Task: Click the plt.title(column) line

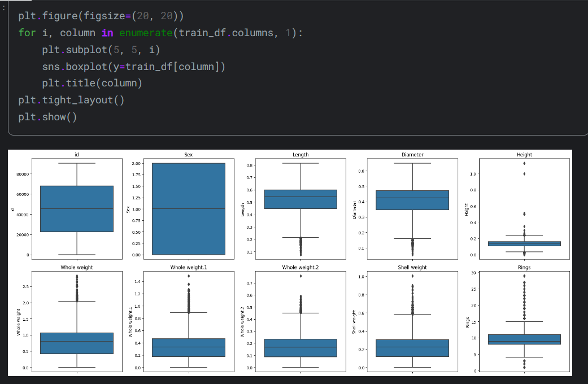Action: 92,84
